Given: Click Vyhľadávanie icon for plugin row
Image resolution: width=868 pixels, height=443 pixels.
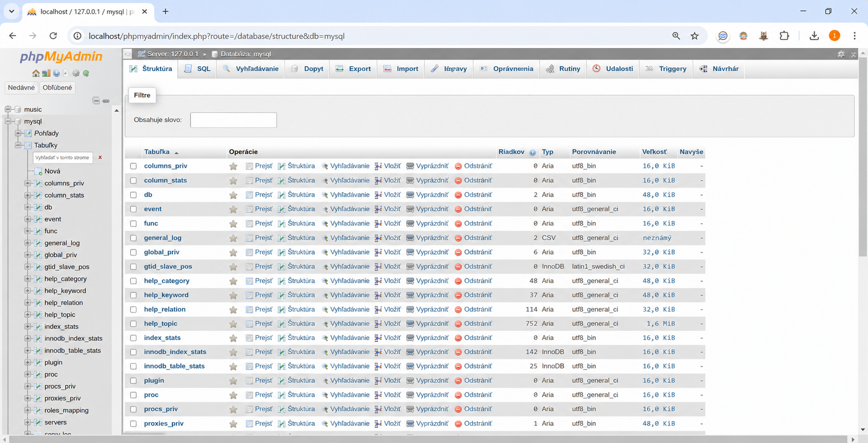Looking at the screenshot, I should click(x=325, y=381).
